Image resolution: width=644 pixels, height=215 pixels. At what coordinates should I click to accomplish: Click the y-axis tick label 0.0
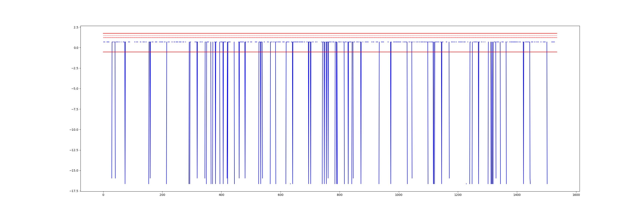(x=76, y=48)
